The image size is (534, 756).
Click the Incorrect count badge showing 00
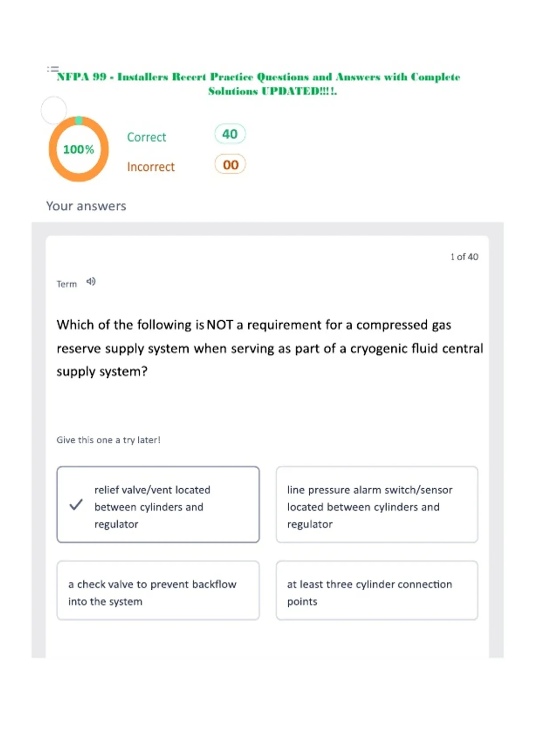pyautogui.click(x=230, y=165)
